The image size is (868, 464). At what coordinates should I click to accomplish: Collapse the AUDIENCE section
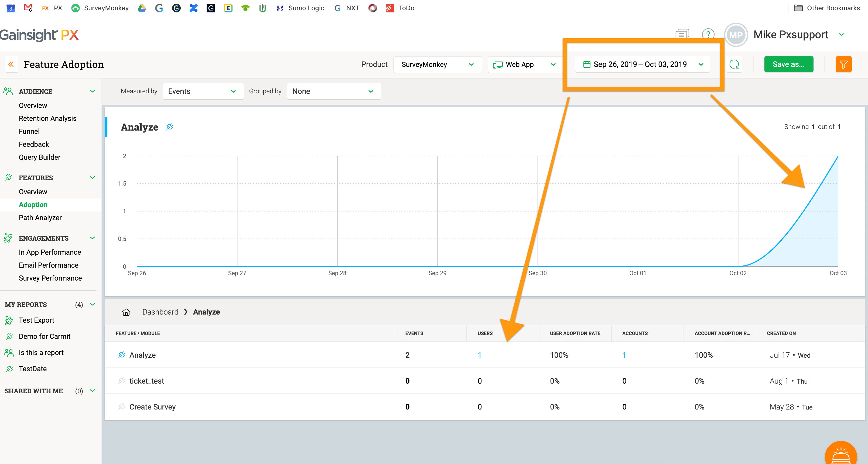pos(92,91)
